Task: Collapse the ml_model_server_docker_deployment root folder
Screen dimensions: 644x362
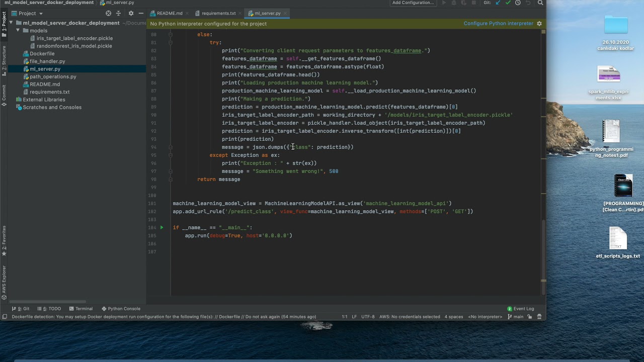Action: click(x=12, y=23)
